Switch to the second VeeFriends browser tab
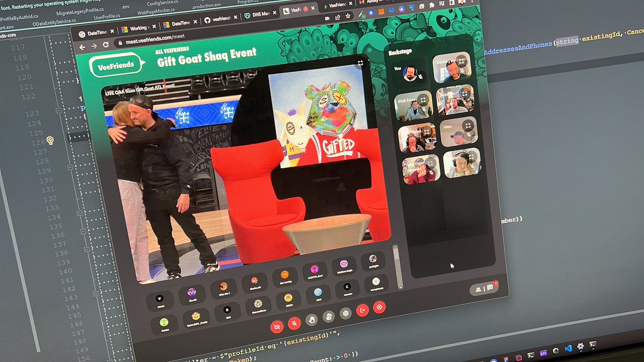The width and height of the screenshot is (644, 362). click(338, 6)
